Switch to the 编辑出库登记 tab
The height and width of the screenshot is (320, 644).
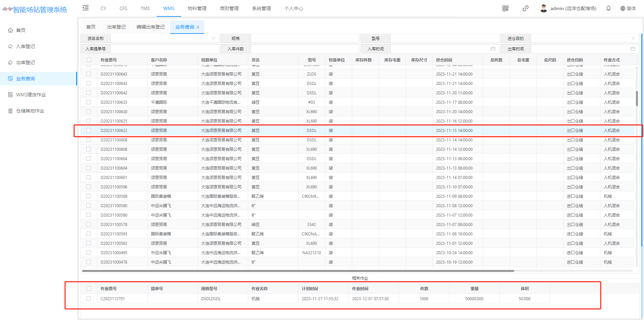pyautogui.click(x=150, y=27)
